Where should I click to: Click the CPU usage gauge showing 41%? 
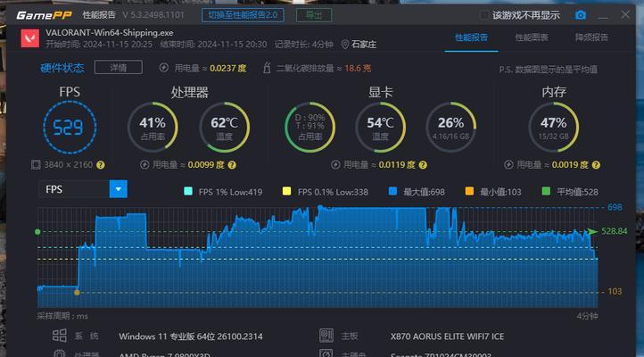pyautogui.click(x=153, y=128)
